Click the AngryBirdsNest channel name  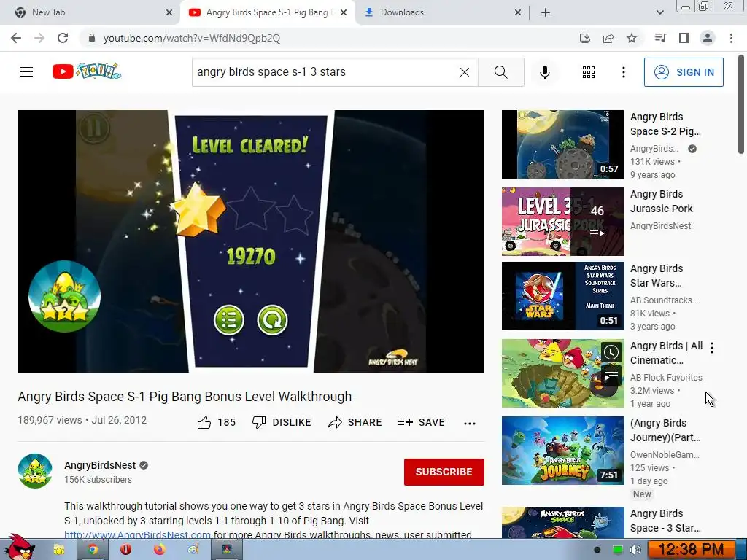tap(100, 465)
